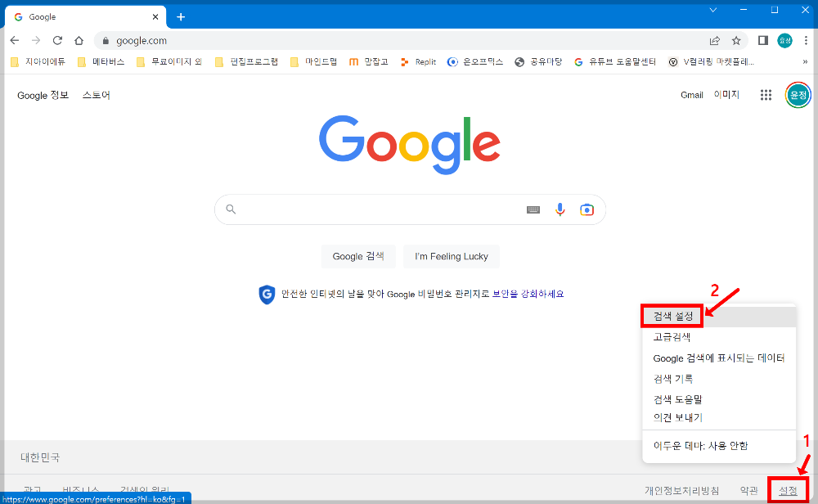Click the share page icon in address bar
This screenshot has height=504, width=818.
pos(715,41)
